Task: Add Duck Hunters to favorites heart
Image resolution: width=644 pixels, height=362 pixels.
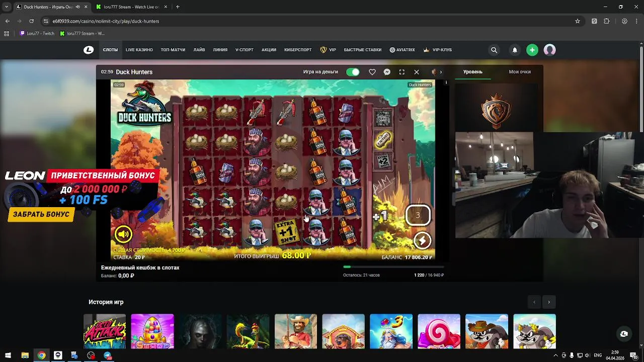Action: [x=372, y=72]
